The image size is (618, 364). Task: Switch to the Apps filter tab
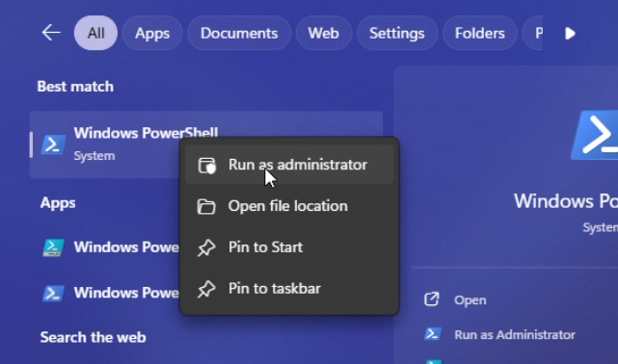coord(152,33)
